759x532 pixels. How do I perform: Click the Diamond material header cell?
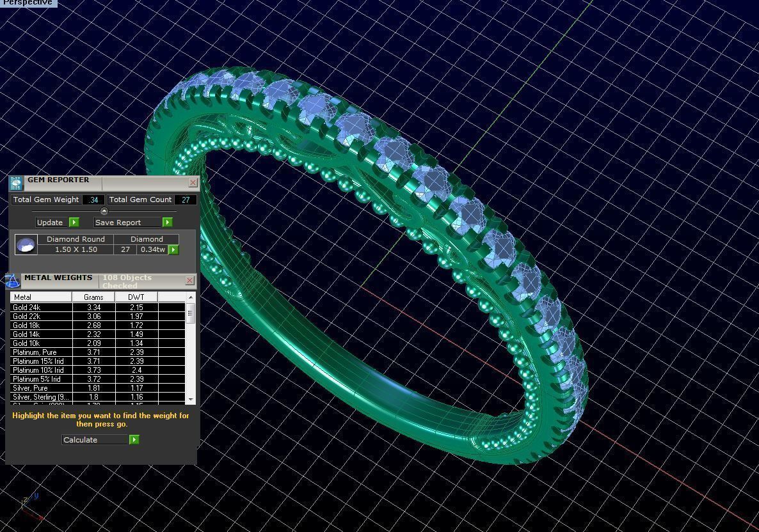147,239
